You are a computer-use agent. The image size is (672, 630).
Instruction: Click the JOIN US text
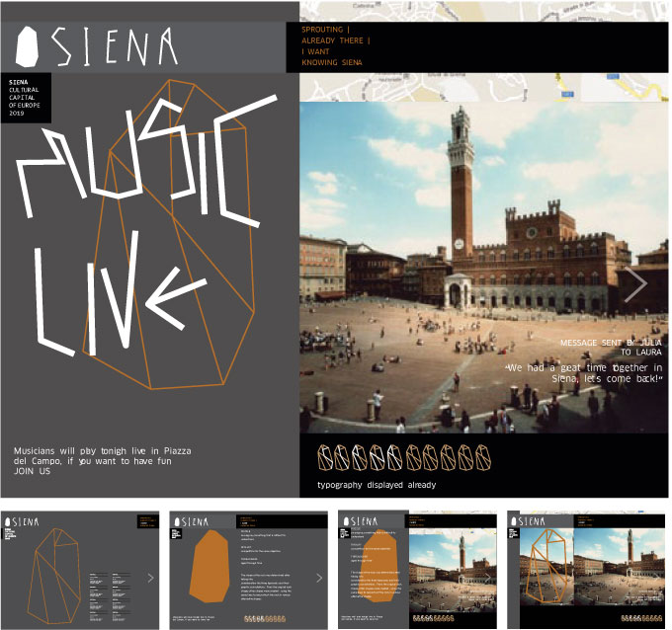pyautogui.click(x=33, y=471)
